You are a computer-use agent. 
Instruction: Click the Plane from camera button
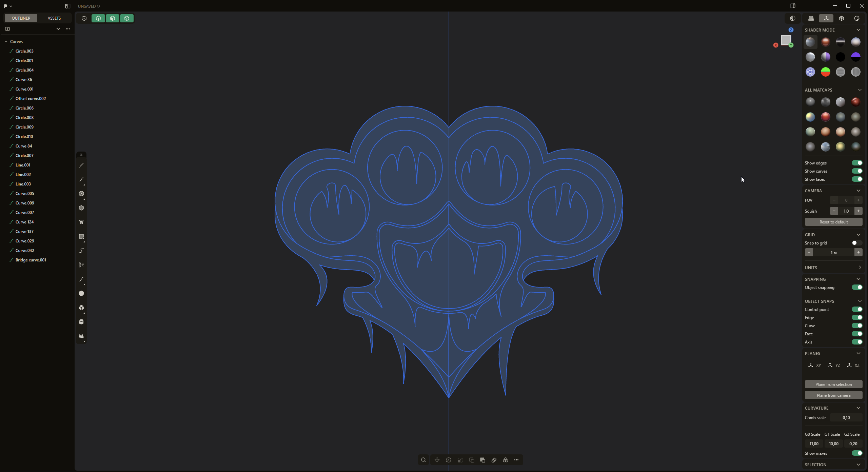pos(833,395)
